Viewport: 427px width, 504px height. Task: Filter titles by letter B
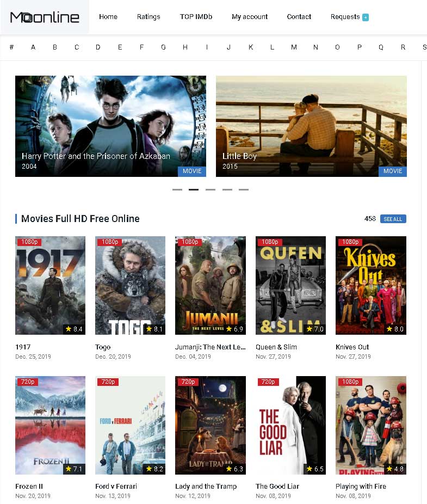click(55, 47)
